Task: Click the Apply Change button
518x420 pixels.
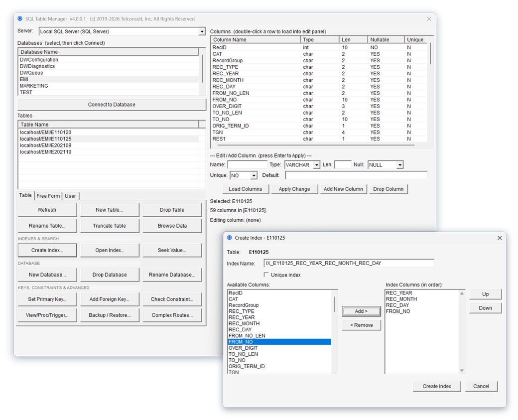Action: pyautogui.click(x=294, y=189)
